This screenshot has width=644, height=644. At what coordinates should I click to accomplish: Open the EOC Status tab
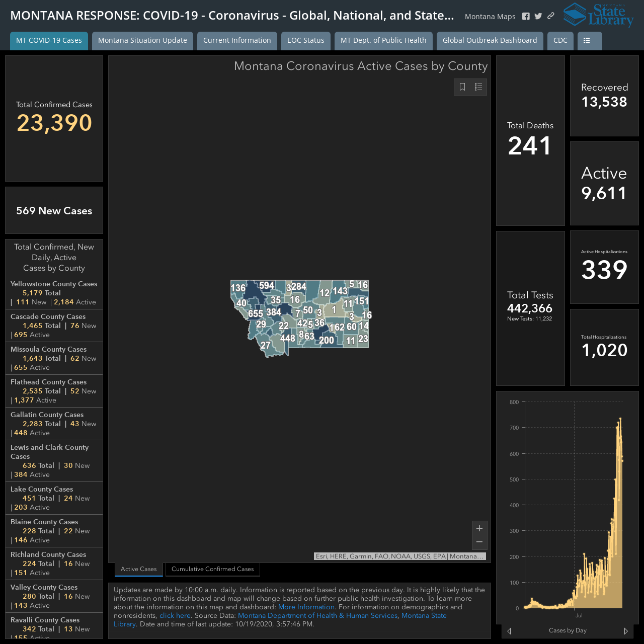click(x=306, y=41)
